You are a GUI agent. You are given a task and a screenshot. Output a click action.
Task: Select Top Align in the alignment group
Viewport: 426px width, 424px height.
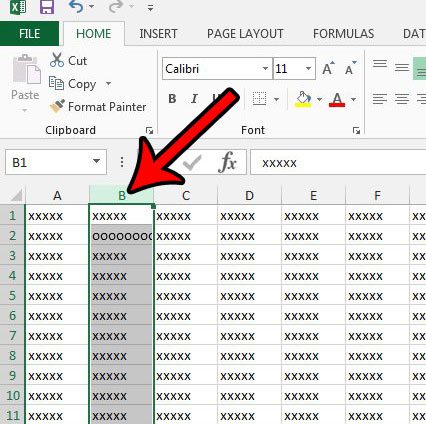pyautogui.click(x=380, y=64)
